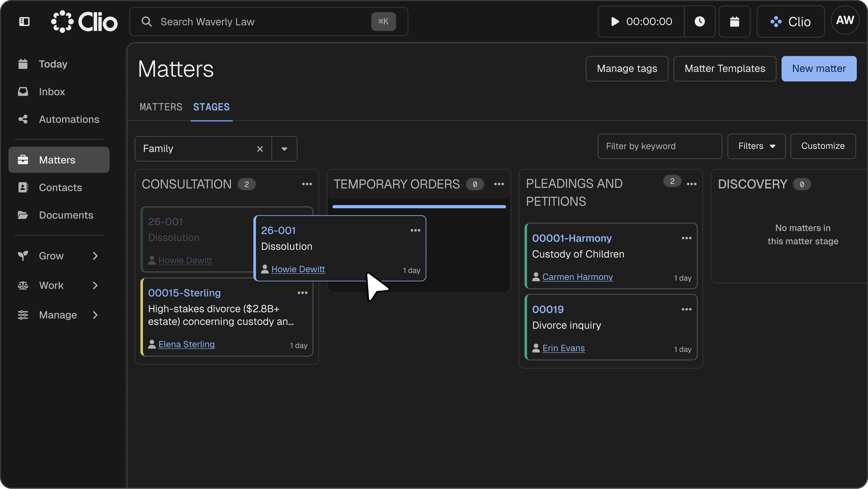
Task: Expand the Grow section
Action: [x=59, y=256]
